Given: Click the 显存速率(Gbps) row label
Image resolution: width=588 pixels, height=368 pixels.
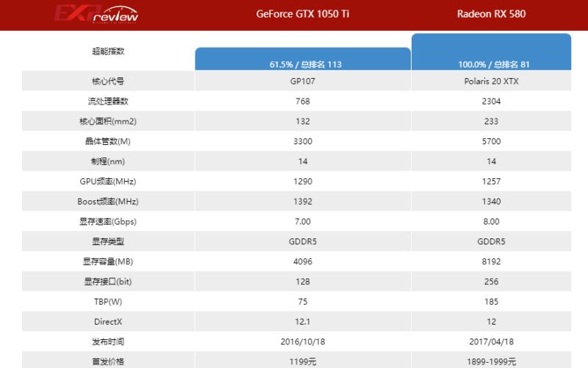Looking at the screenshot, I should (x=108, y=222).
